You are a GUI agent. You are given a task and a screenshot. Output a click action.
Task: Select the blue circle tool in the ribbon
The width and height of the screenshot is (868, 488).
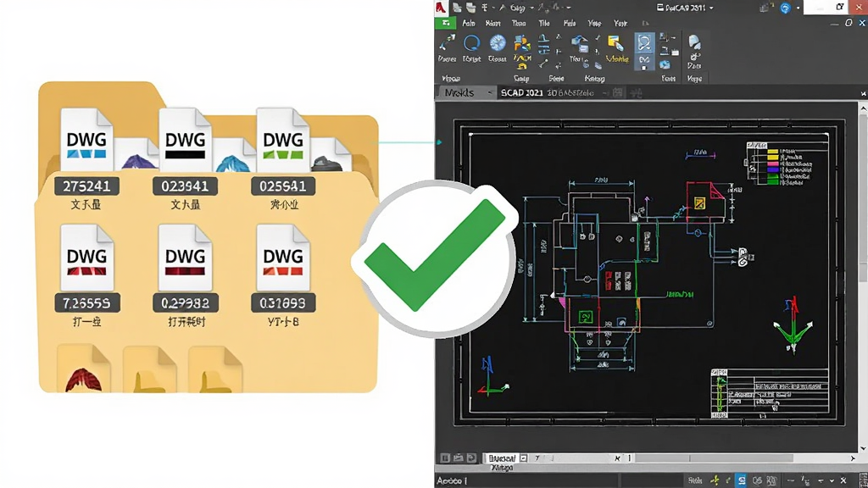(x=471, y=42)
